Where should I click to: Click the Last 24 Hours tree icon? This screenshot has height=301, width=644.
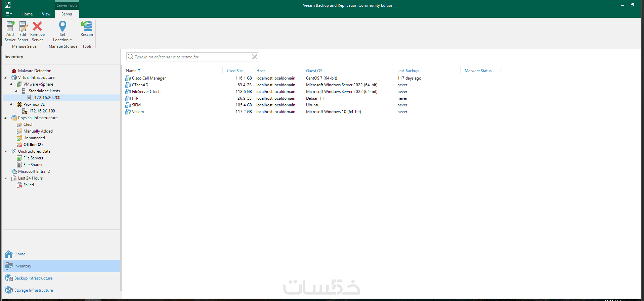[x=14, y=178]
